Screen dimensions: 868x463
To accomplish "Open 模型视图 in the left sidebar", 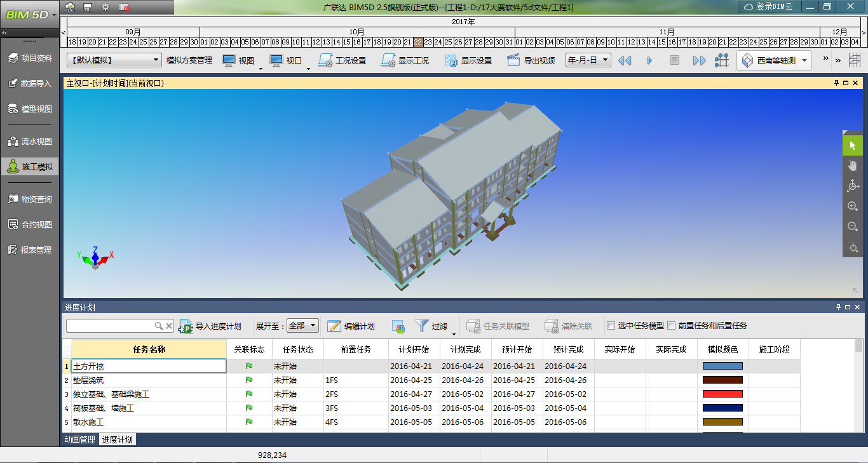I will click(x=30, y=109).
